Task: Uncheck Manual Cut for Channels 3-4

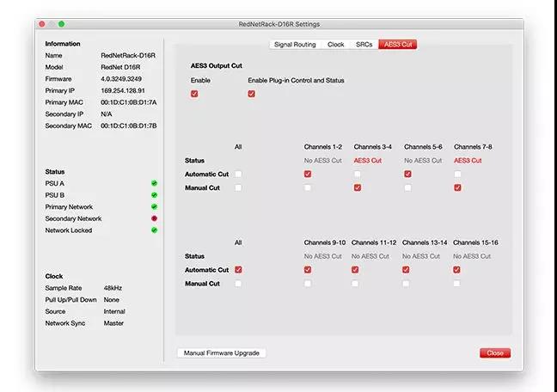Action: pos(358,187)
